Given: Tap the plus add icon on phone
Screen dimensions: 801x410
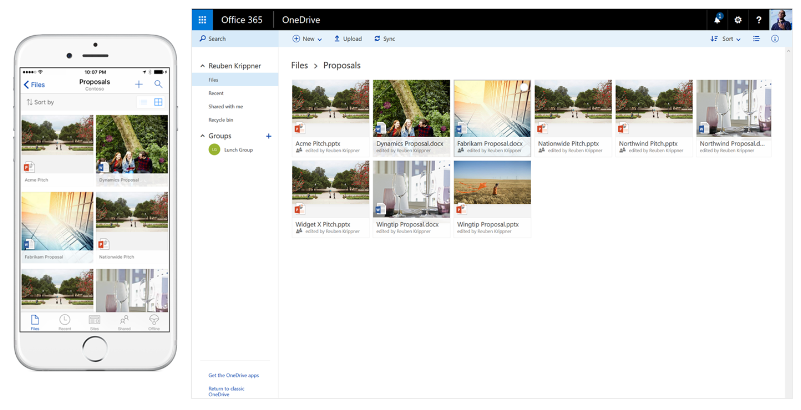Looking at the screenshot, I should pos(139,84).
